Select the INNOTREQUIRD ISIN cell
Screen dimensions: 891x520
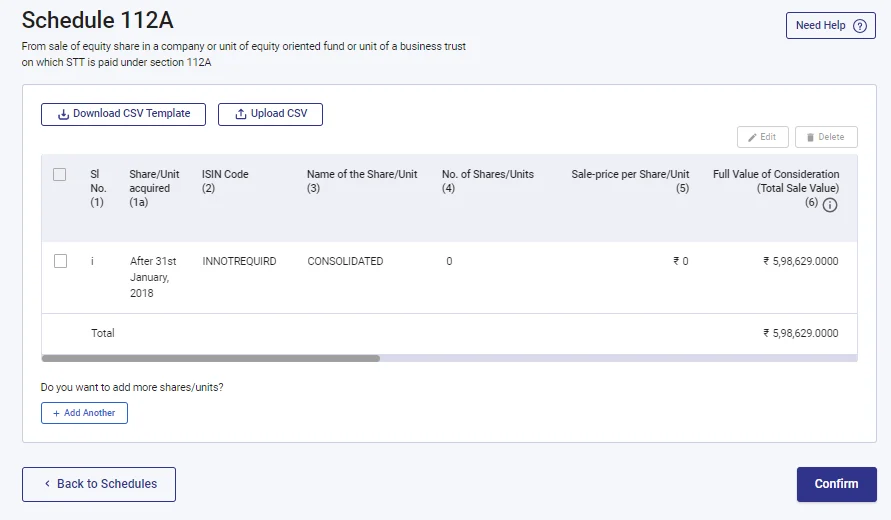coord(239,261)
